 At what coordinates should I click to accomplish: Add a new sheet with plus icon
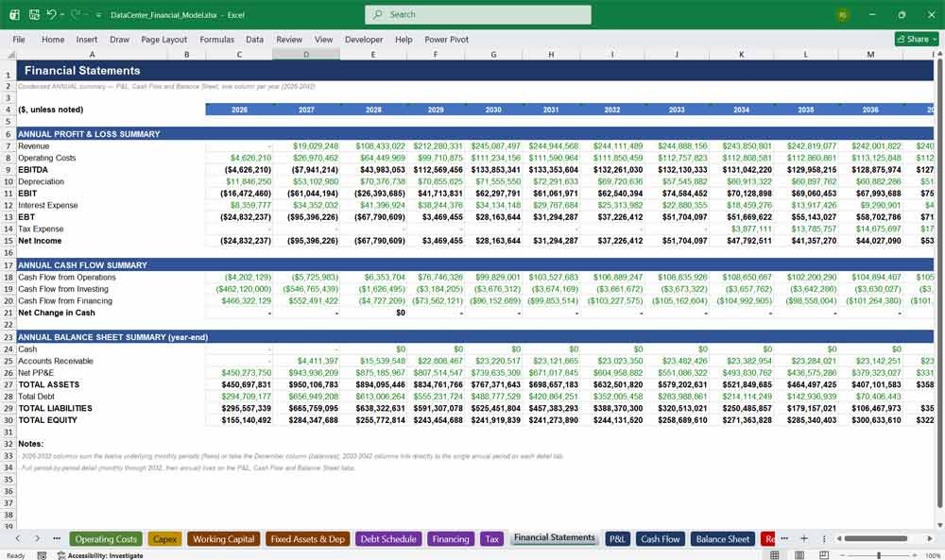[x=804, y=538]
